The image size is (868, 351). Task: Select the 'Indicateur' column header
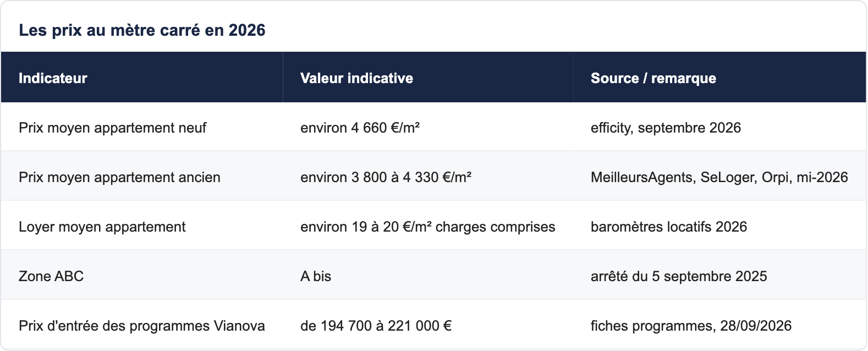[x=142, y=78]
